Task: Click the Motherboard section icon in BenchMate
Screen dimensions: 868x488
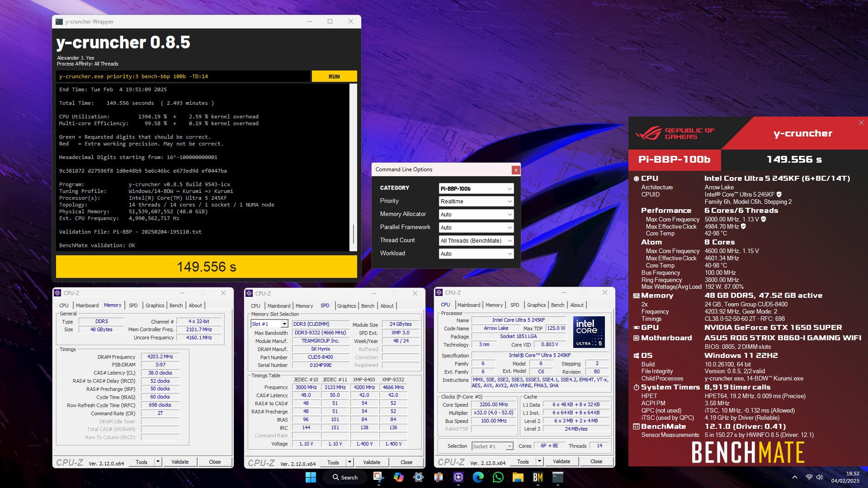Action: pyautogui.click(x=636, y=338)
